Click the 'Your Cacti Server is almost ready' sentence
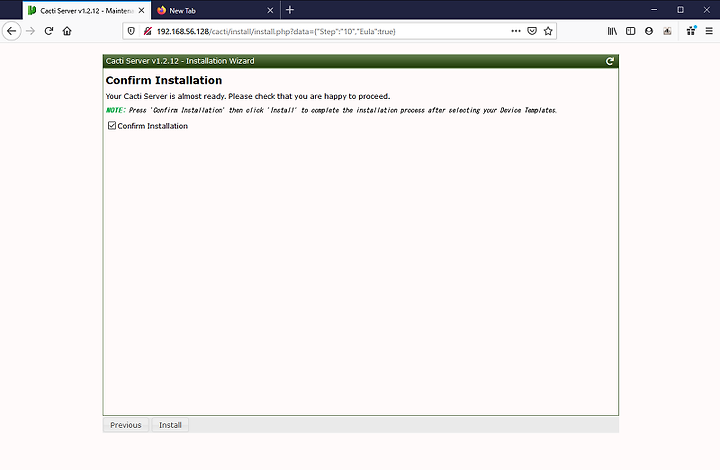Image resolution: width=720 pixels, height=470 pixels. point(248,96)
